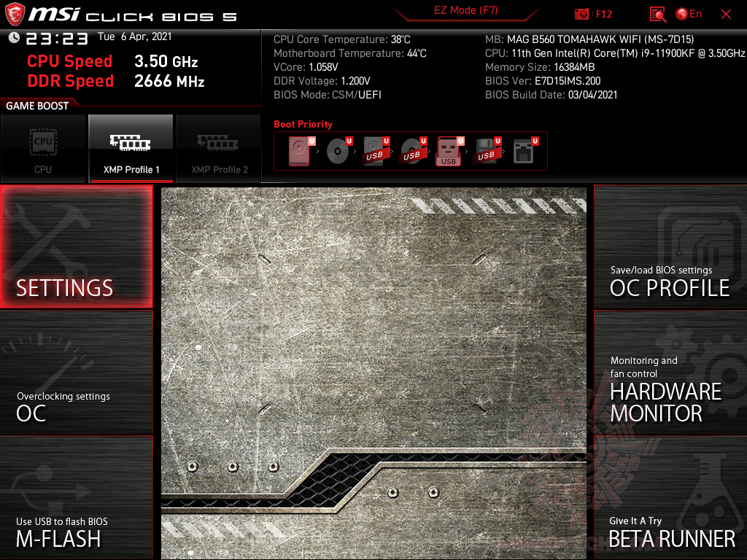Change language with the En globe icon
Viewport: 747px width, 560px height.
pyautogui.click(x=689, y=15)
